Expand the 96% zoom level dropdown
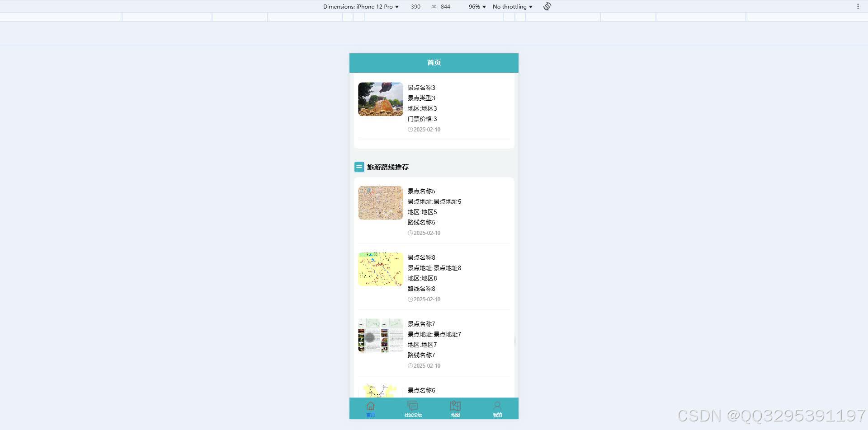 [x=476, y=6]
